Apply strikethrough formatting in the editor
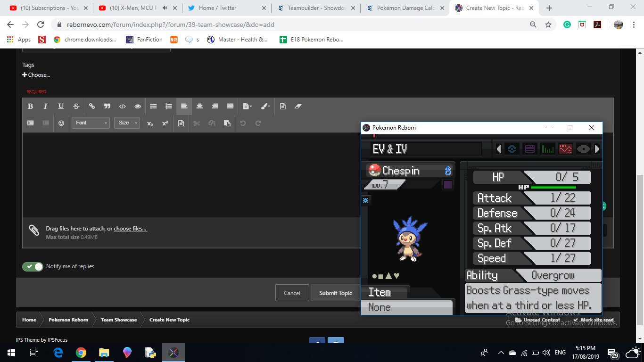644x362 pixels. pyautogui.click(x=76, y=107)
